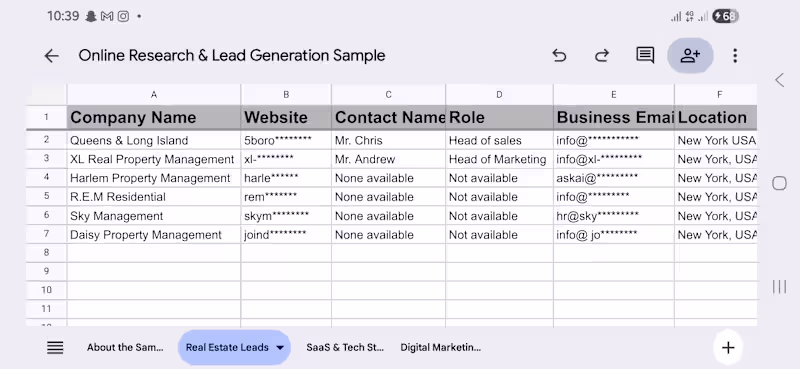This screenshot has width=800, height=369.
Task: Undo the last action
Action: click(559, 55)
